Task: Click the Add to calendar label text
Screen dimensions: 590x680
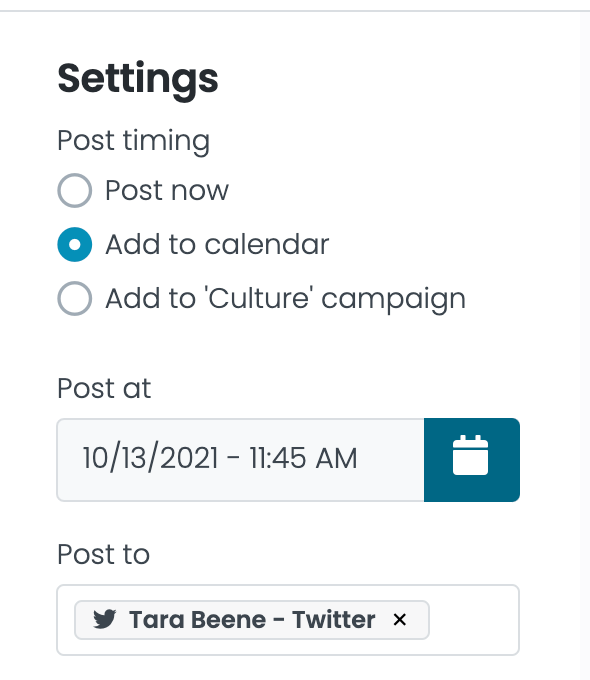Action: 217,244
